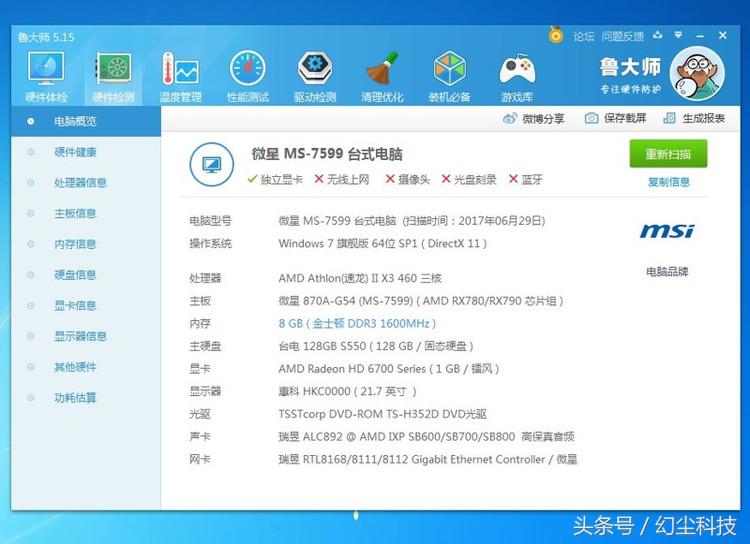
Task: Open 温度管理 temperature management
Action: pos(180,77)
